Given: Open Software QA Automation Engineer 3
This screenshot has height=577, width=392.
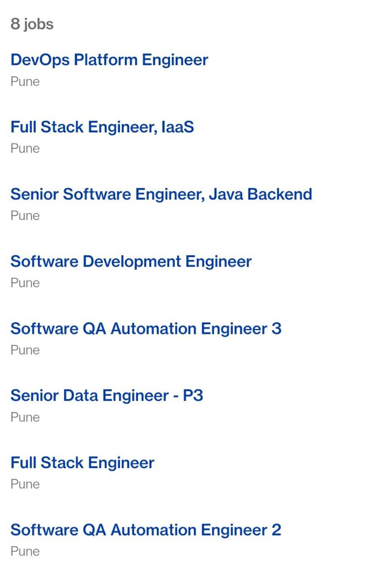Looking at the screenshot, I should point(146,329).
